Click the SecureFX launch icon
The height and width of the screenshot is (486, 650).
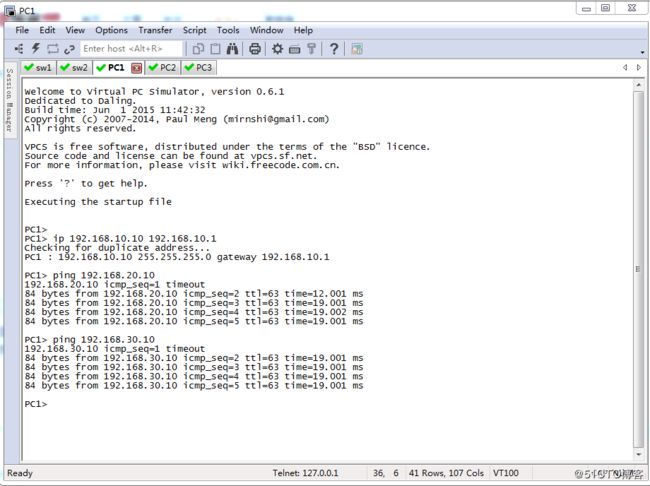click(357, 49)
